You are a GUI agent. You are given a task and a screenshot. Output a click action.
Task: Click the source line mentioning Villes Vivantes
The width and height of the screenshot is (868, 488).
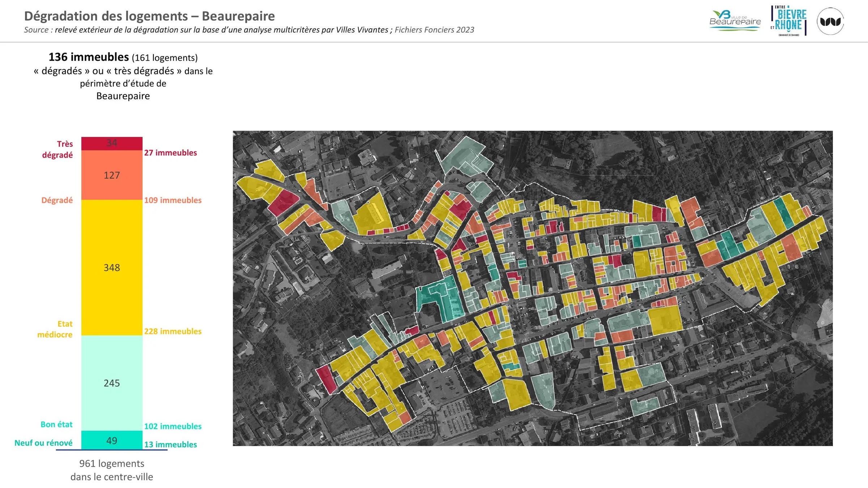[x=249, y=30]
